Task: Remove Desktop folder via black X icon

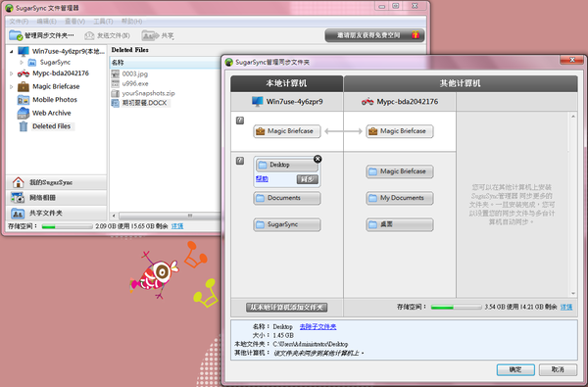Action: pos(318,159)
